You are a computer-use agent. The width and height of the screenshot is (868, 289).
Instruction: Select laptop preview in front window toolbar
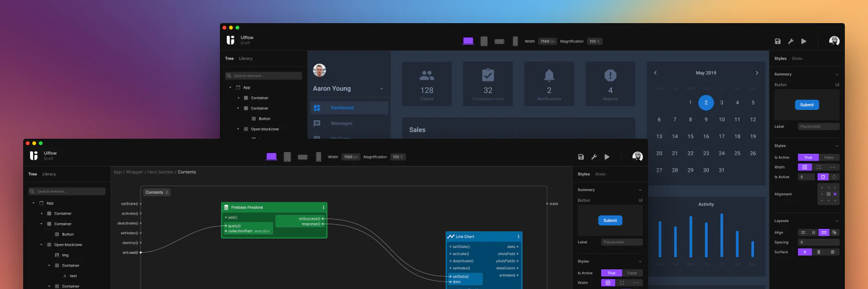pos(271,157)
